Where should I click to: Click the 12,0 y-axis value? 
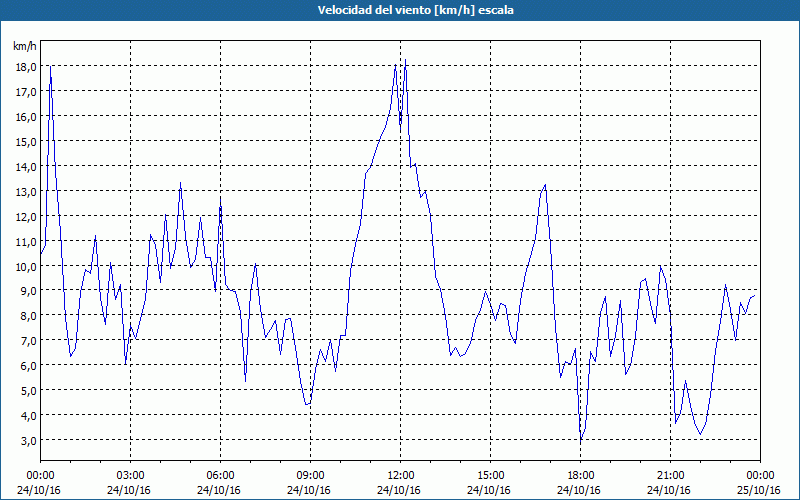pyautogui.click(x=26, y=216)
